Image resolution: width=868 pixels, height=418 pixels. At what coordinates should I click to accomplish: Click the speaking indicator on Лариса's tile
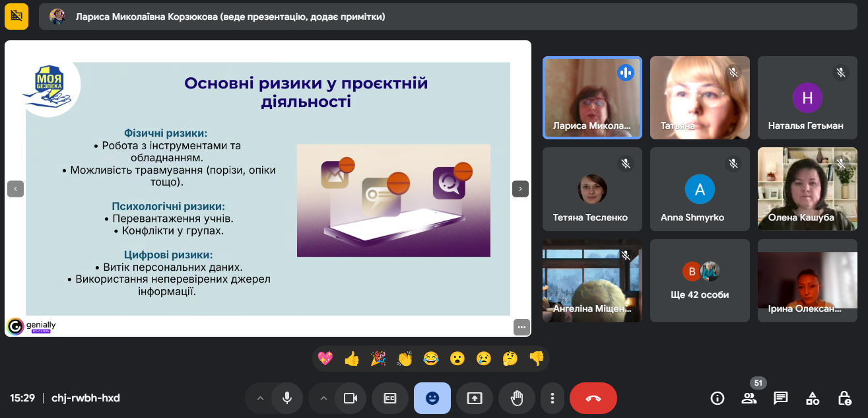pyautogui.click(x=625, y=72)
